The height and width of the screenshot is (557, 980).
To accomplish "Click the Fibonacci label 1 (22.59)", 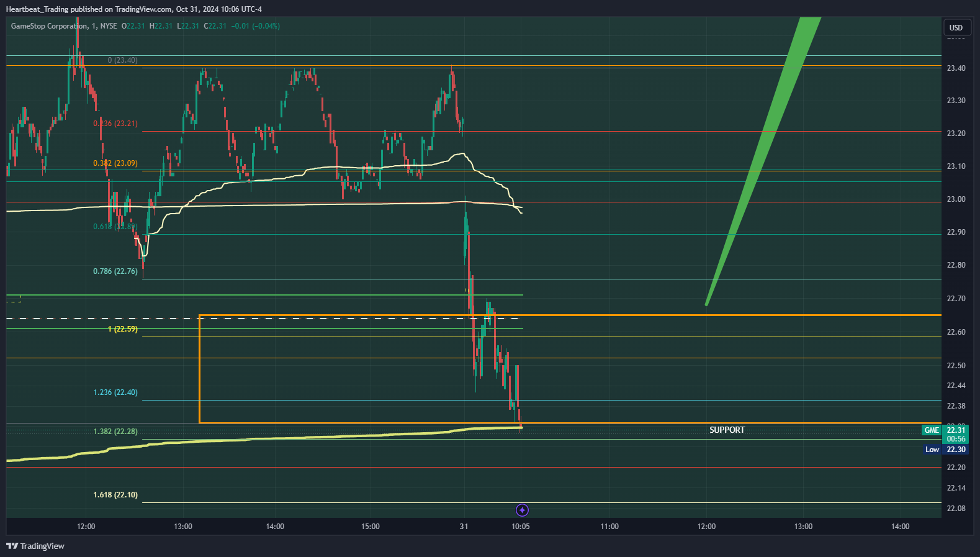I will pos(122,329).
